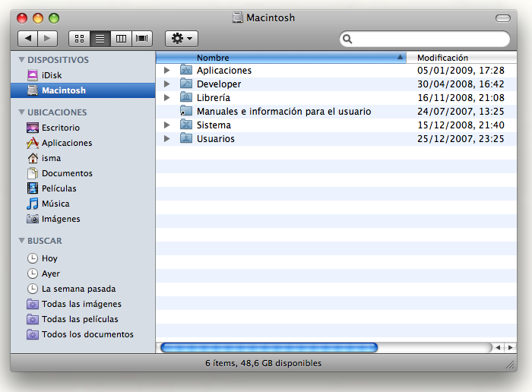Open Imágenes in the sidebar
Screen dimensions: 532x392
[x=83, y=219]
